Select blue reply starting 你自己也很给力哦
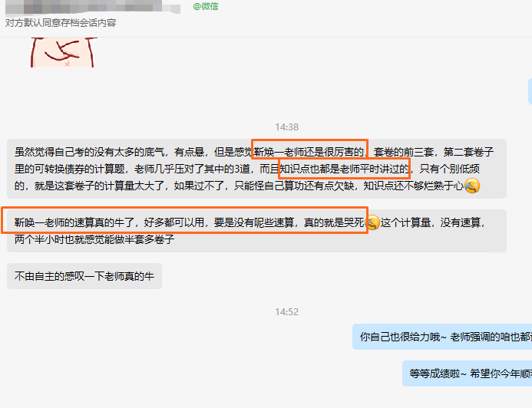532x408 pixels. tap(442, 337)
